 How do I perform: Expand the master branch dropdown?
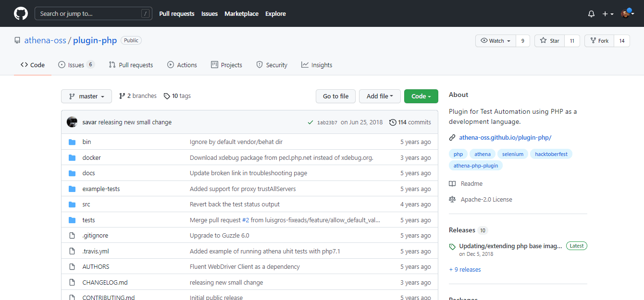tap(87, 96)
